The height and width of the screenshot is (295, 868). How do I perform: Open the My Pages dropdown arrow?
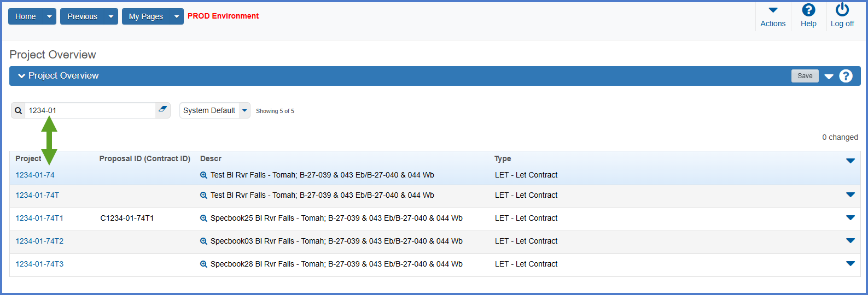tap(176, 16)
